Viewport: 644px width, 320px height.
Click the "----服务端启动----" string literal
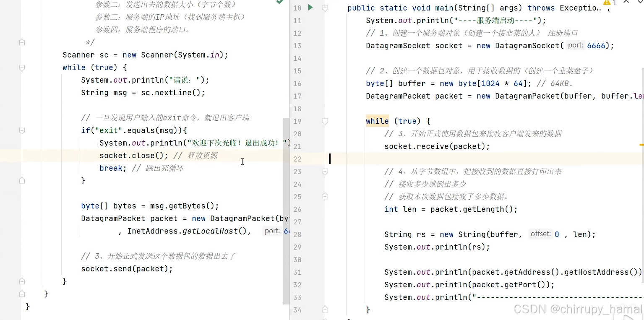coord(495,21)
